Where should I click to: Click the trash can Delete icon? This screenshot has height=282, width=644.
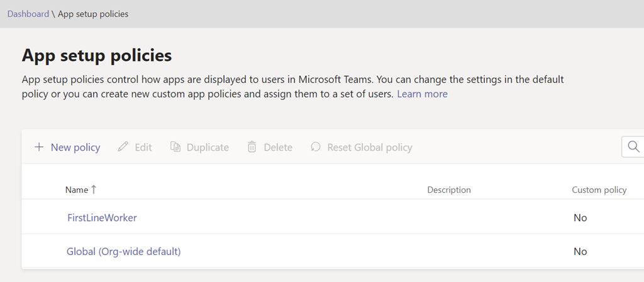(x=252, y=147)
